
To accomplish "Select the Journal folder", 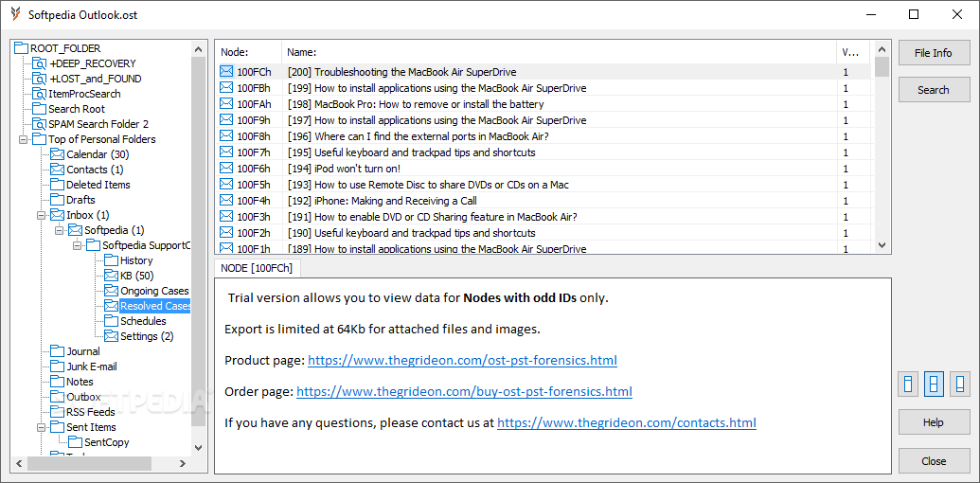I will (83, 351).
